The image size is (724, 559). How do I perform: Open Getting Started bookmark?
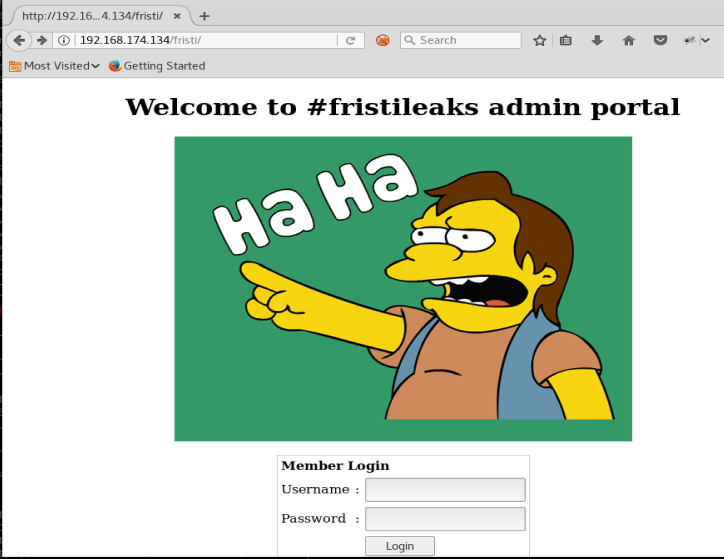coord(157,66)
